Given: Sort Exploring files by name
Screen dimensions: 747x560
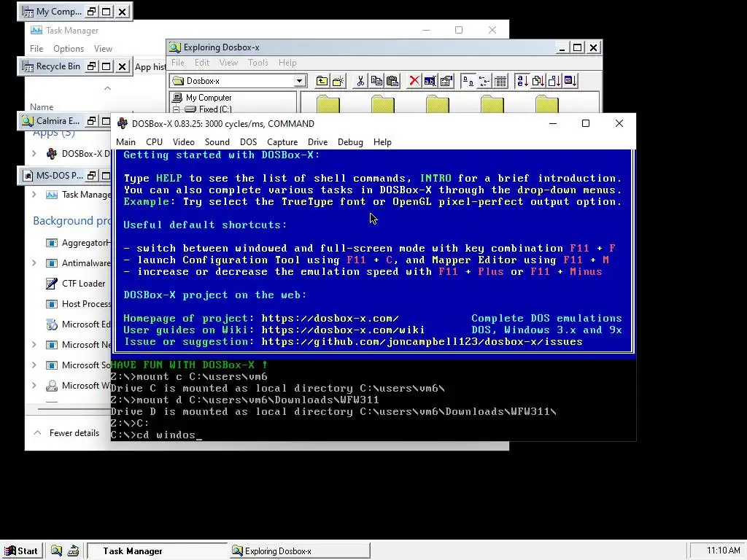Looking at the screenshot, I should point(522,81).
